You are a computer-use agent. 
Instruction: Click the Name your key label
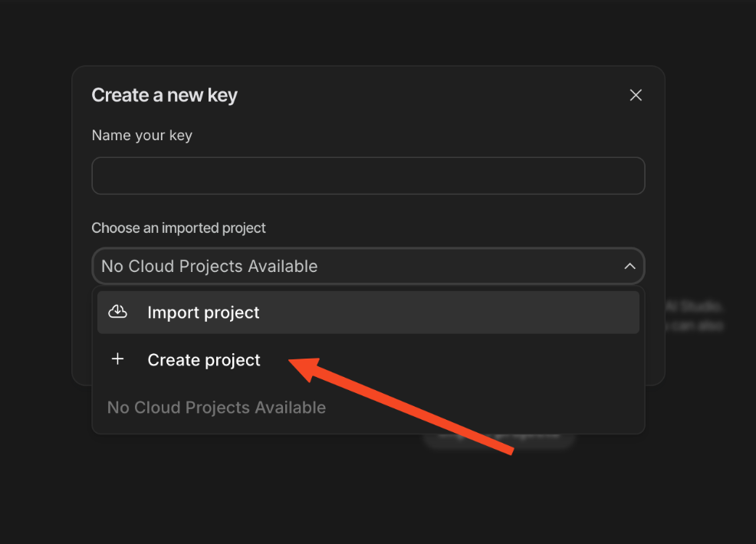point(142,136)
